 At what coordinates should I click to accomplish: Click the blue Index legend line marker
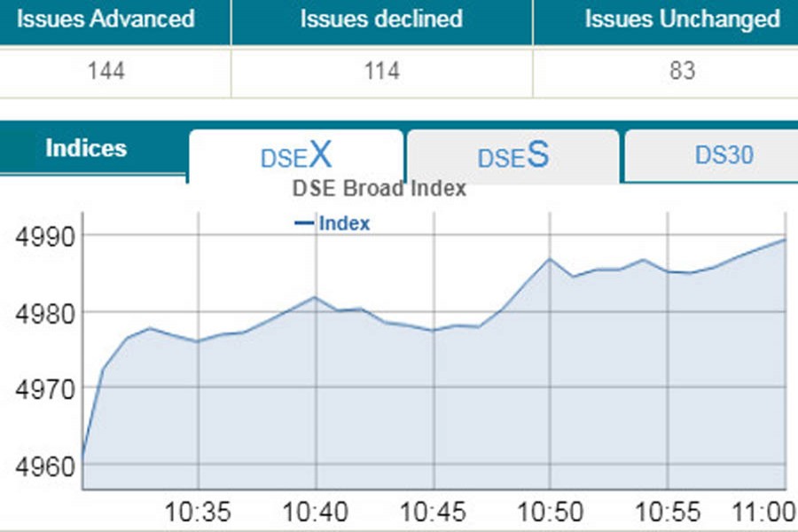[x=304, y=223]
